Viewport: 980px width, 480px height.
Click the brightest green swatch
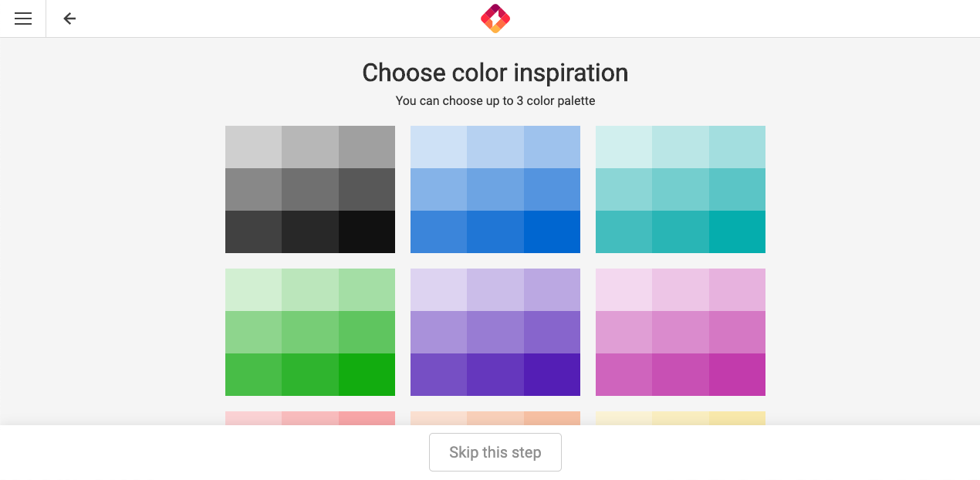point(367,374)
